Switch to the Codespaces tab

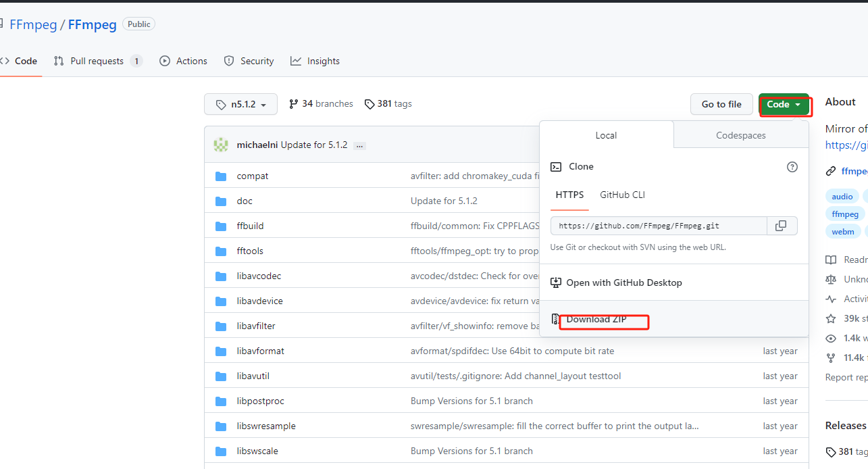(x=741, y=135)
